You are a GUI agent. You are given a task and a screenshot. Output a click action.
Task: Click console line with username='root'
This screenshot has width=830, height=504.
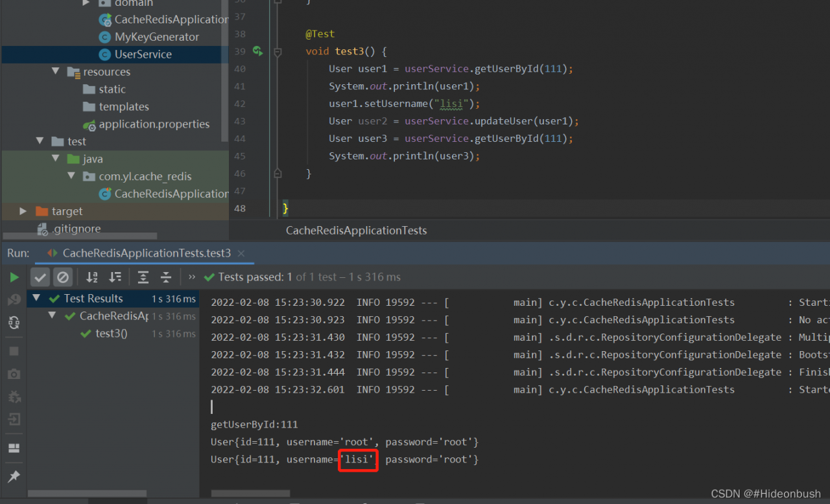(345, 442)
